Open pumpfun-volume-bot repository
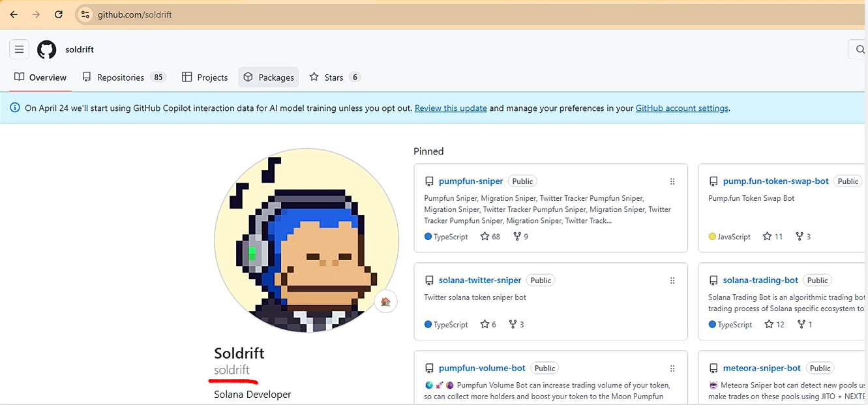868x405 pixels. tap(482, 368)
